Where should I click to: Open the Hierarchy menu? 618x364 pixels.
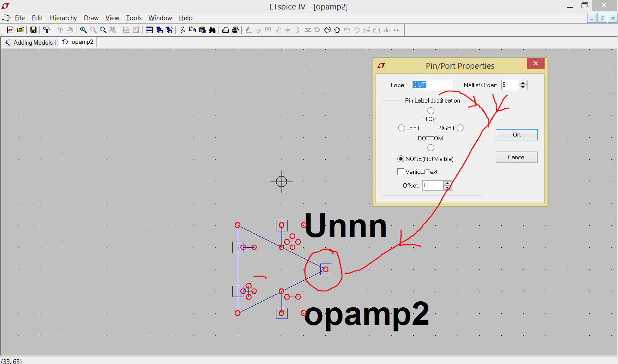(63, 18)
